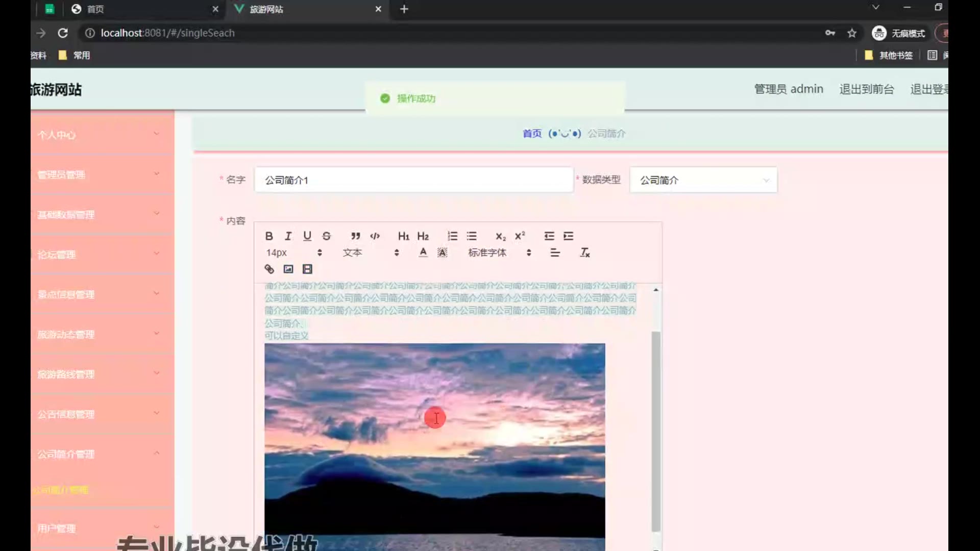Insert a blockquote
The height and width of the screenshot is (551, 980).
click(355, 236)
